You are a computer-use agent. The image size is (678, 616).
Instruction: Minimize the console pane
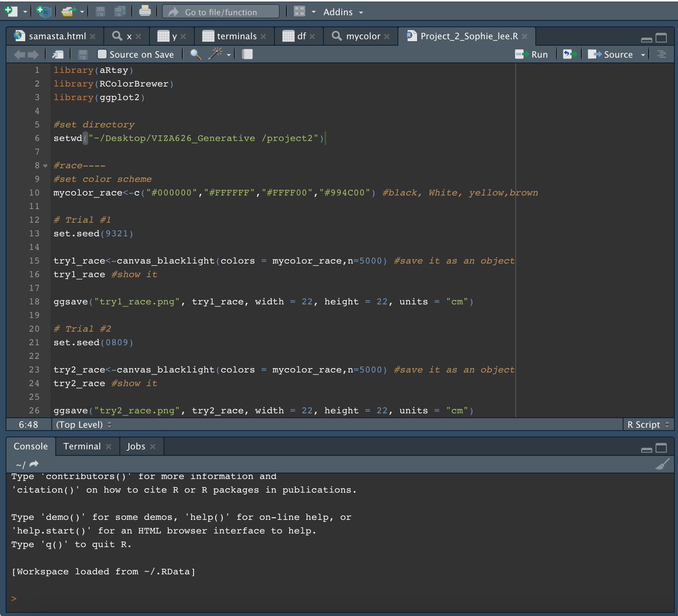(x=646, y=449)
